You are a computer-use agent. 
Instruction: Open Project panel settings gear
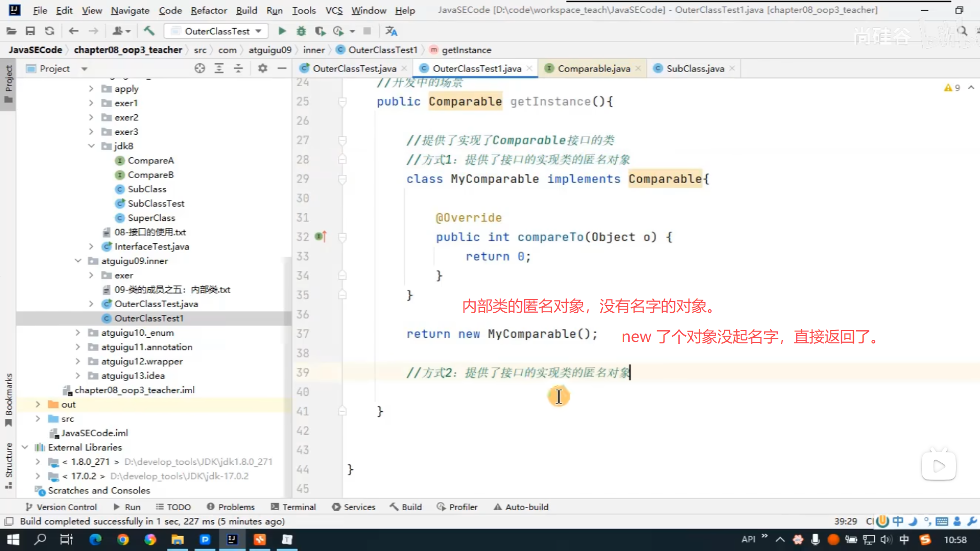tap(262, 68)
